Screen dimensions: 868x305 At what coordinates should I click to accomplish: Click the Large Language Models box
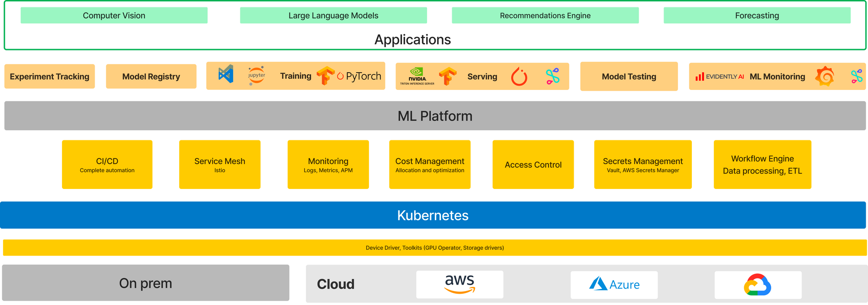pyautogui.click(x=333, y=16)
